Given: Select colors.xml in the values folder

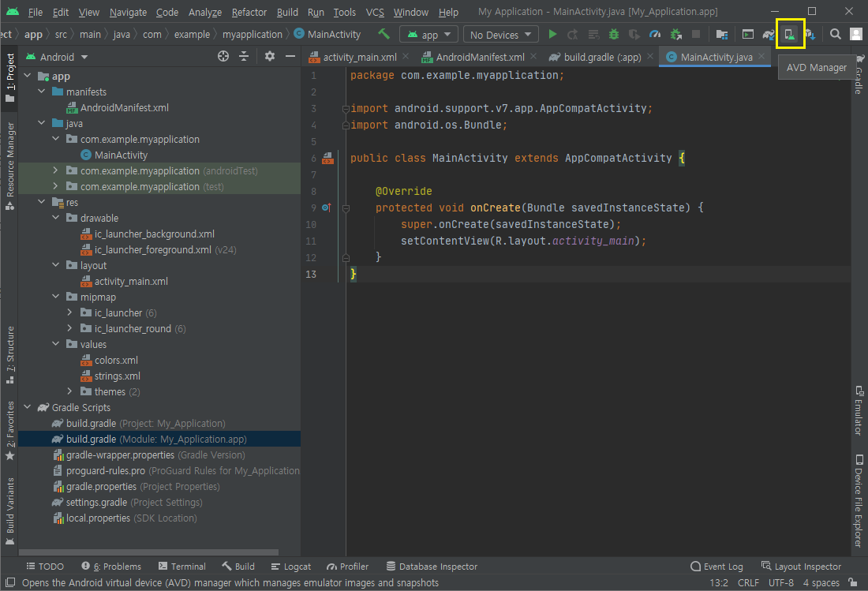Looking at the screenshot, I should coord(116,361).
